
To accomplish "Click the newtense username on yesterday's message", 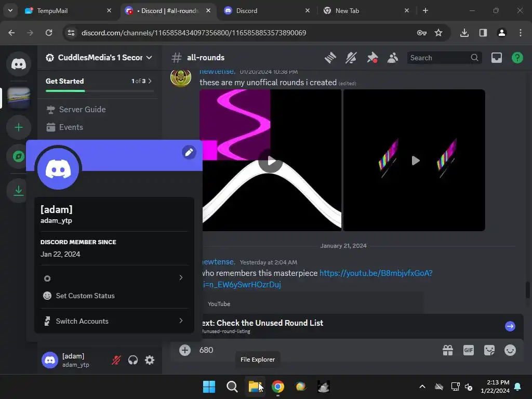I will [218, 262].
